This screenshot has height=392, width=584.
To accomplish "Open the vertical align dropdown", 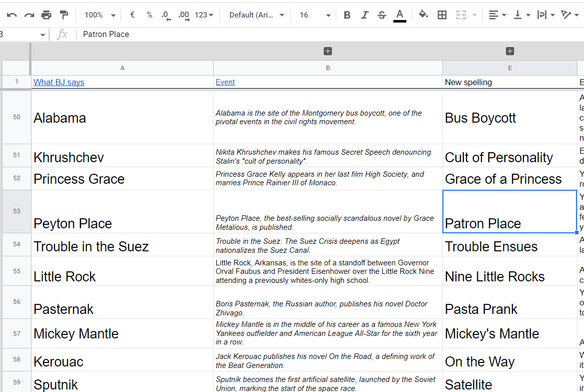I will point(522,15).
